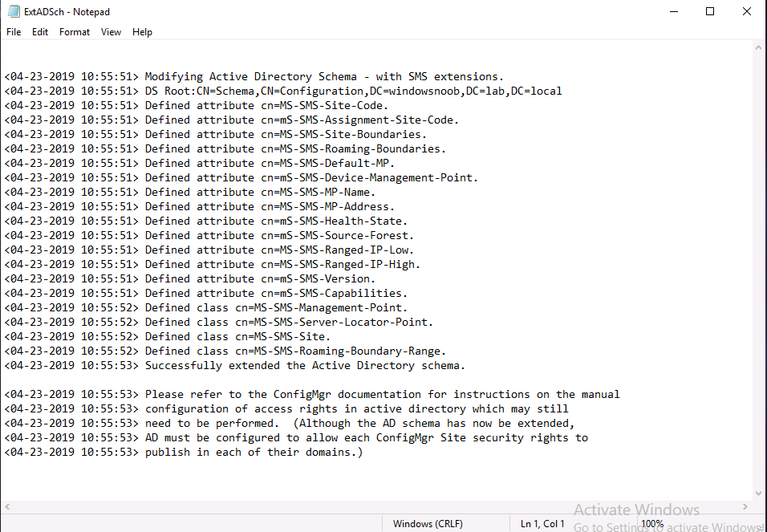The width and height of the screenshot is (767, 532).
Task: Click the 'configuration of access rights' line
Action: click(x=286, y=408)
